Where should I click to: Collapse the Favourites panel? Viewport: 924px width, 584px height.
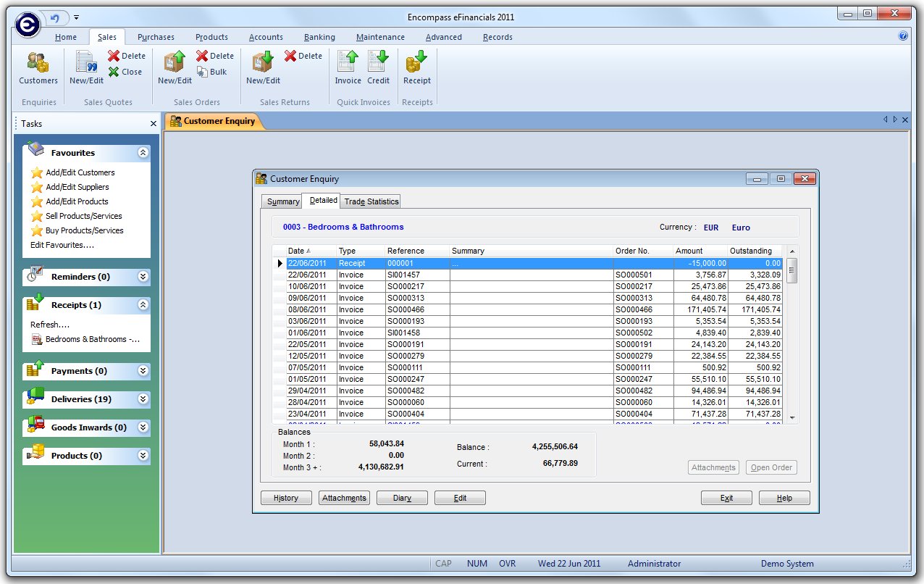click(143, 153)
